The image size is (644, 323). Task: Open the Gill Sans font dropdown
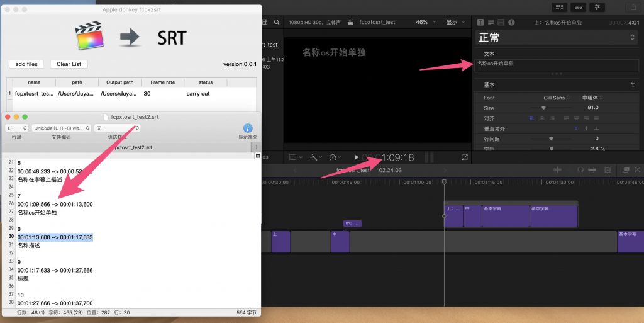(x=557, y=98)
